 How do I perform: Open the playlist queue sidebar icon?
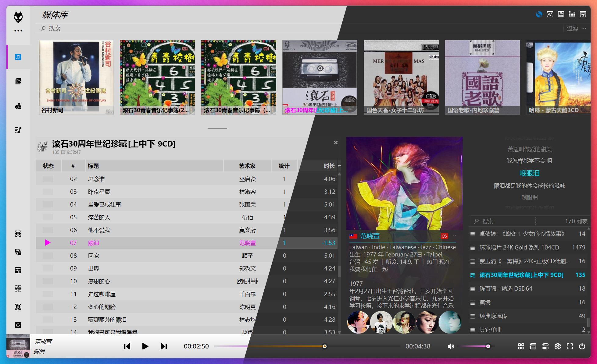[x=18, y=130]
